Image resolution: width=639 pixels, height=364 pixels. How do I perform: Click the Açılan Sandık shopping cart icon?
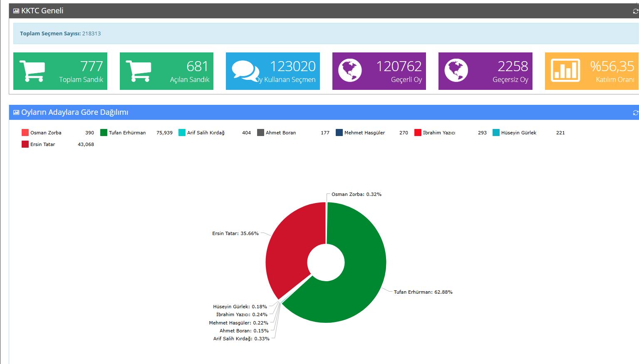(x=138, y=71)
